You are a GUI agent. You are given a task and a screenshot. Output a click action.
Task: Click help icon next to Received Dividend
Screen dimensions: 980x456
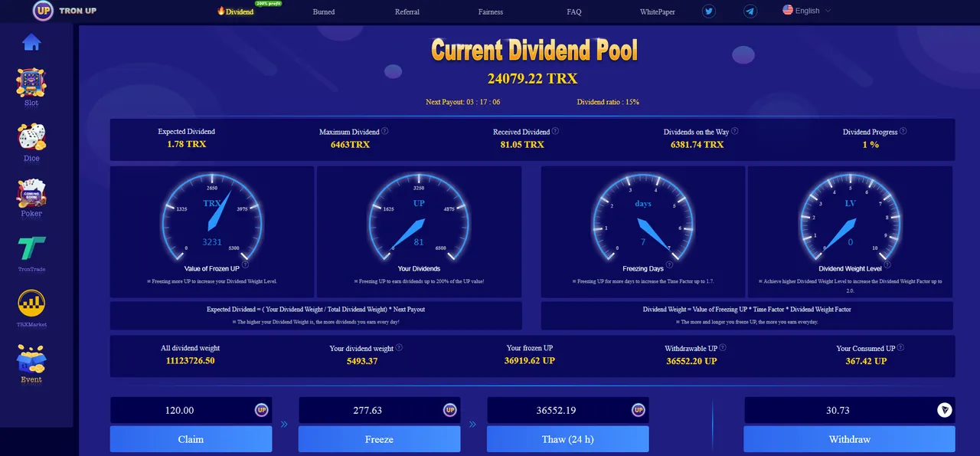pos(555,131)
